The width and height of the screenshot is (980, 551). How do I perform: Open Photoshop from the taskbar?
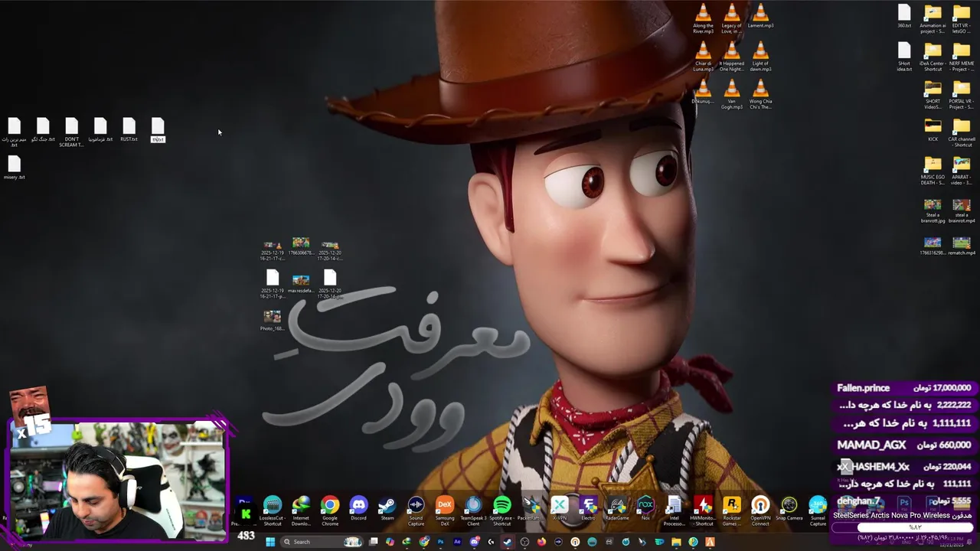click(440, 542)
